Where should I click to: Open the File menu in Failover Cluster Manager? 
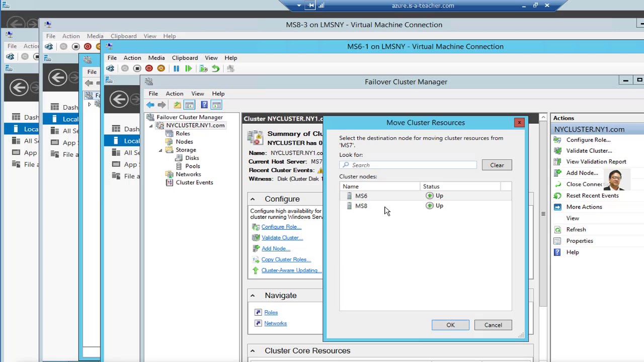pyautogui.click(x=153, y=94)
